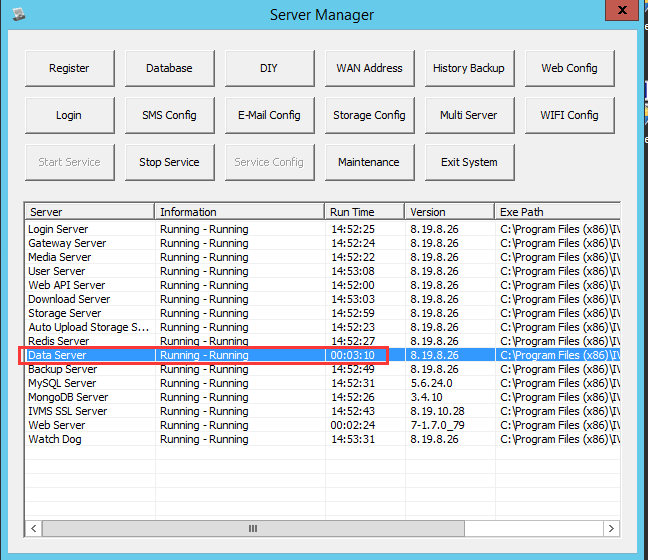The height and width of the screenshot is (560, 648).
Task: Open WIFI Config
Action: coord(570,115)
